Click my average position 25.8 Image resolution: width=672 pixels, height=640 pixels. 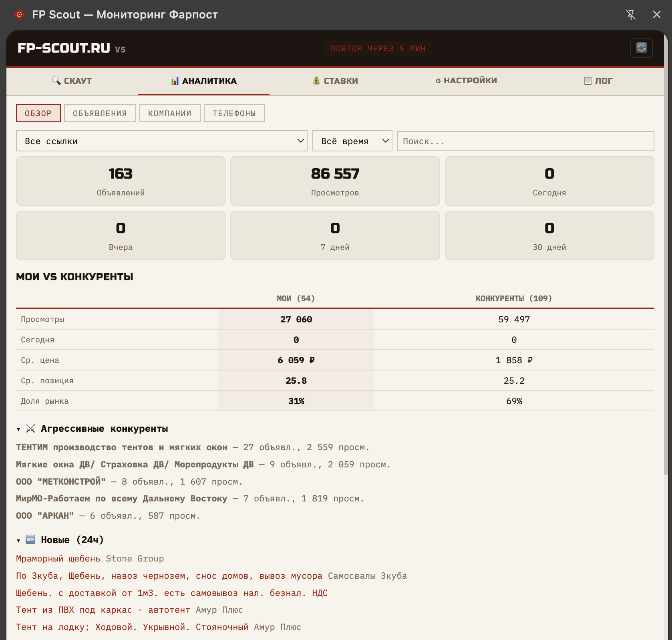(296, 380)
